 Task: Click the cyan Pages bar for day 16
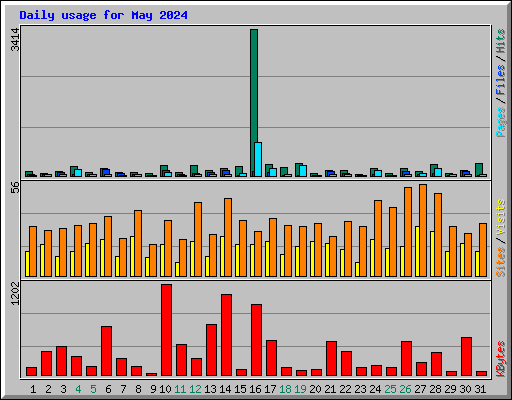coord(258,159)
